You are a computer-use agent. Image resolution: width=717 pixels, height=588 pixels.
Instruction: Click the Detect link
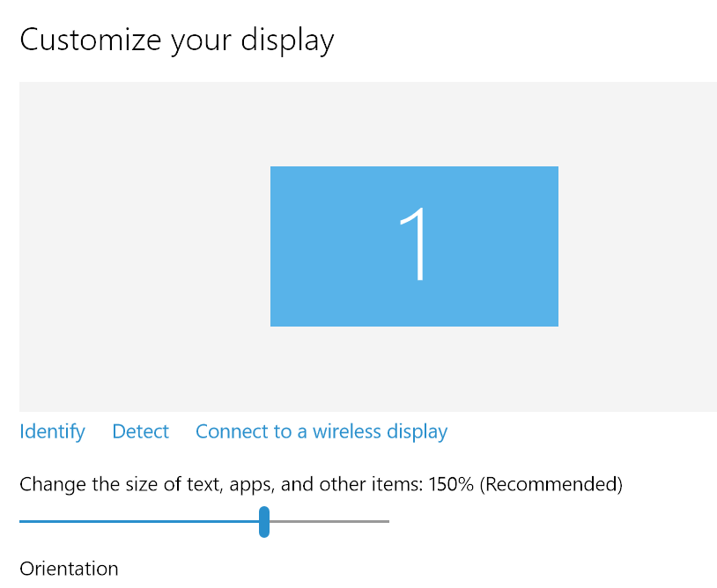[x=140, y=431]
